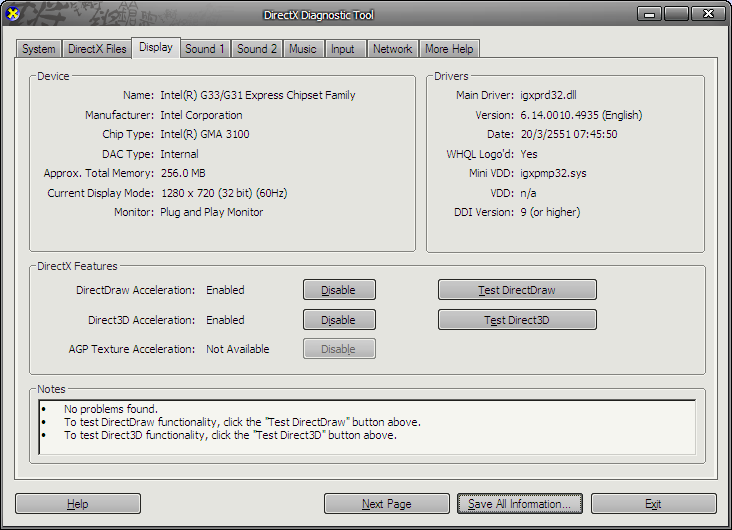Screen dimensions: 732x530
Task: Open the More Help tab
Action: pos(449,49)
